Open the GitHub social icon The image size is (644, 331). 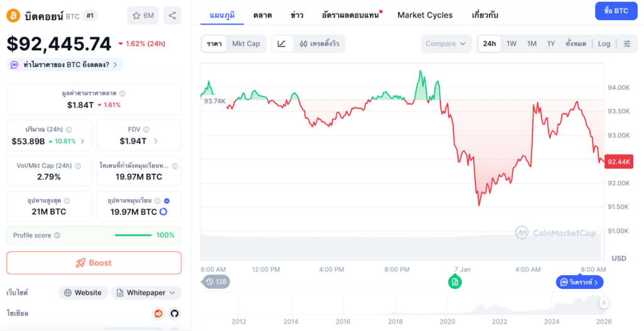pyautogui.click(x=174, y=313)
